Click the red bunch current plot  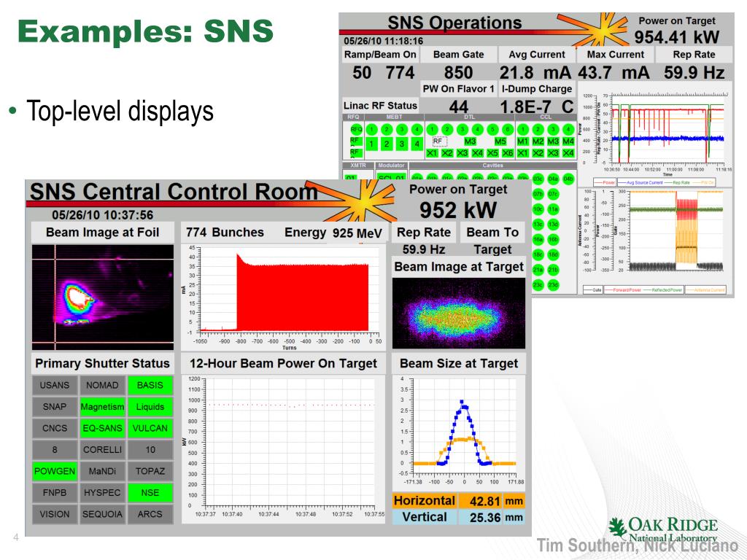click(x=283, y=297)
